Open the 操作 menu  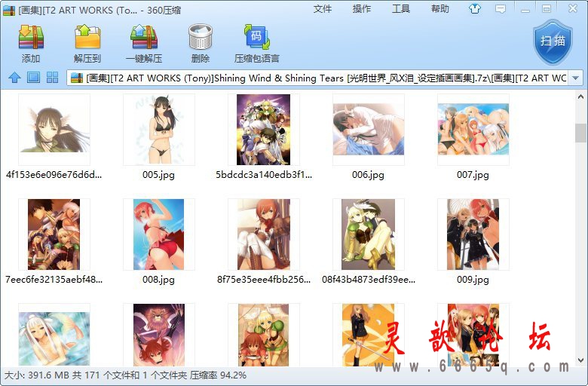362,9
